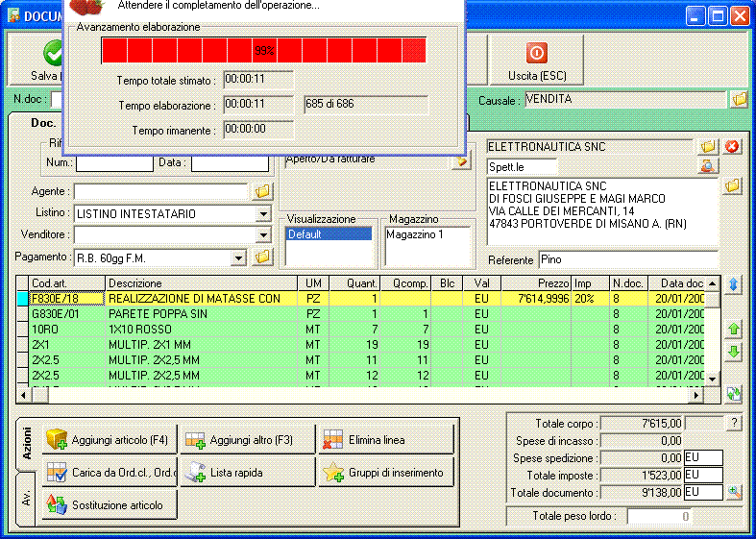Expand the Listino dropdown
Viewport: 756px width, 539px height.
[264, 213]
